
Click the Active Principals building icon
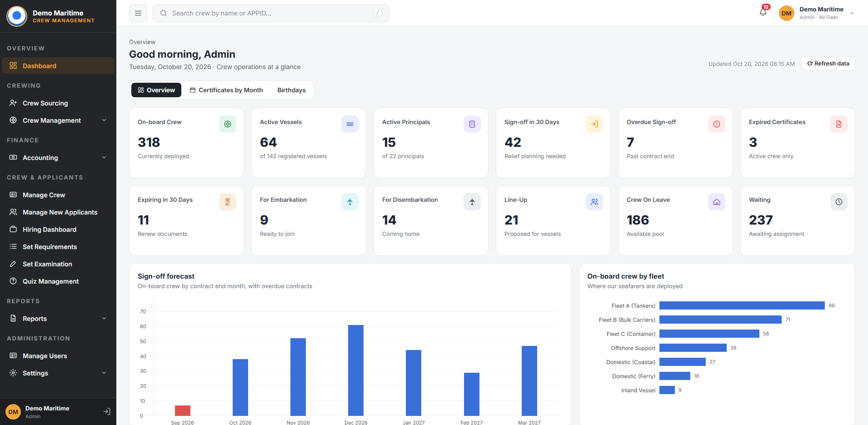click(472, 124)
